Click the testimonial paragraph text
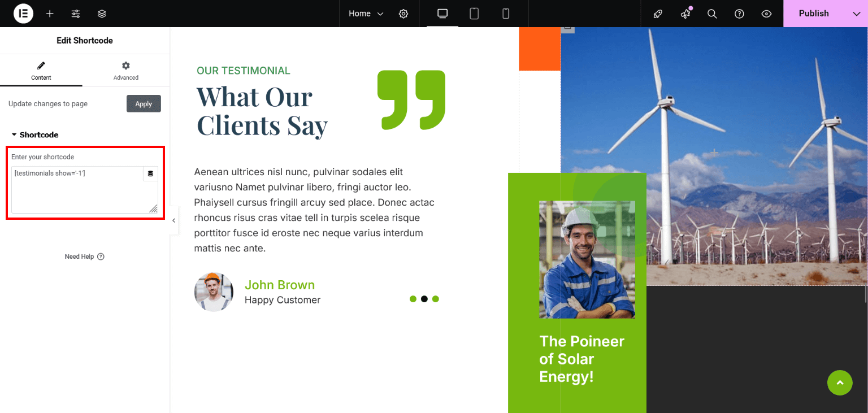 (314, 210)
